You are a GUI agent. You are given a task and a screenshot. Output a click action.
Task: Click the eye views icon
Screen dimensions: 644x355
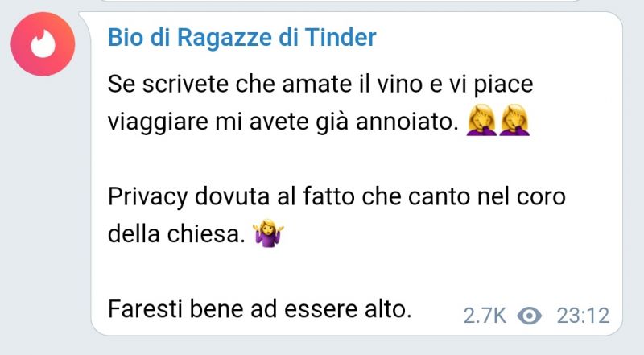pos(530,316)
